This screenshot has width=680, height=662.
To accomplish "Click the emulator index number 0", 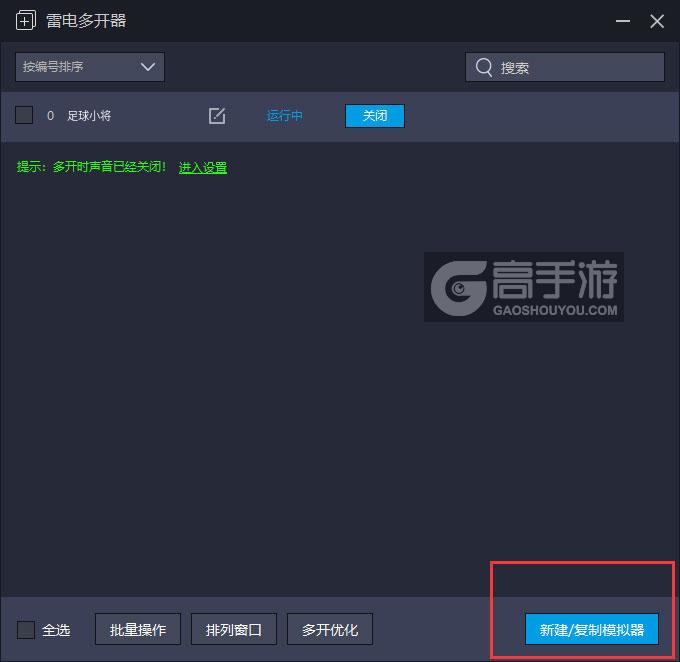I will pyautogui.click(x=50, y=115).
